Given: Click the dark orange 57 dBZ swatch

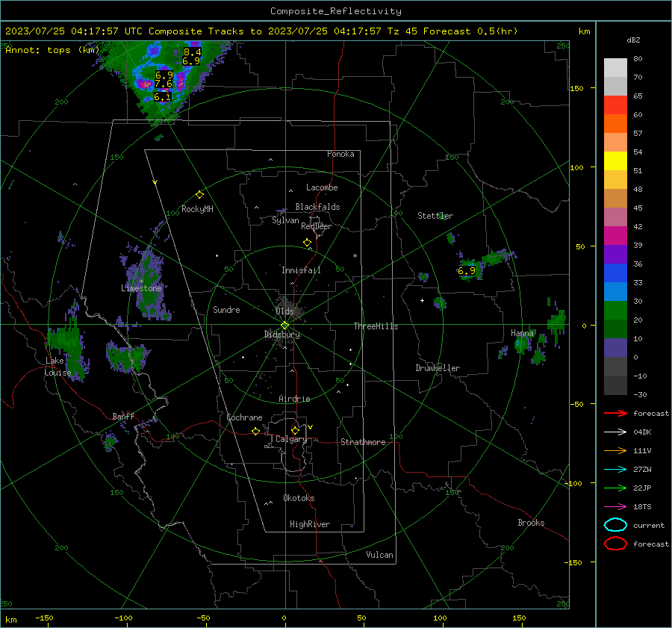Looking at the screenshot, I should click(615, 123).
